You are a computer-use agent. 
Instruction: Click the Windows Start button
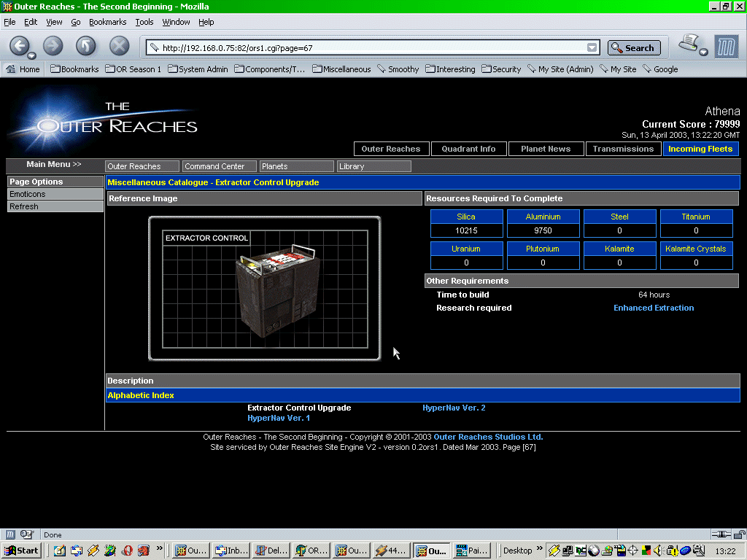21,551
